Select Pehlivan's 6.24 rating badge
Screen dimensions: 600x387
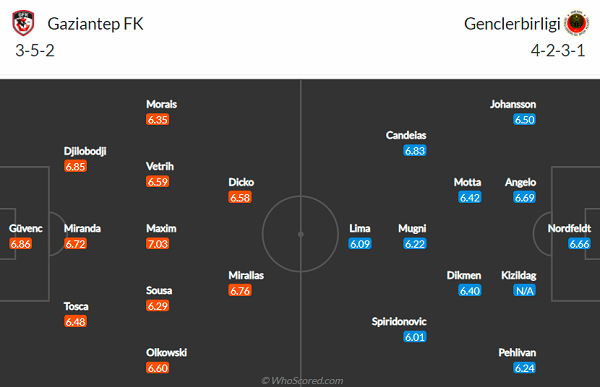click(524, 368)
